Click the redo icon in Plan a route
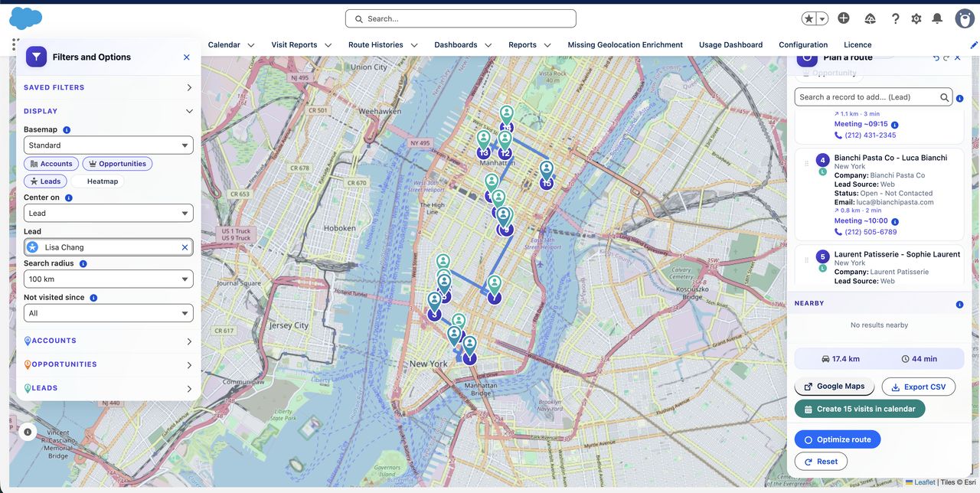980x493 pixels. (946, 57)
